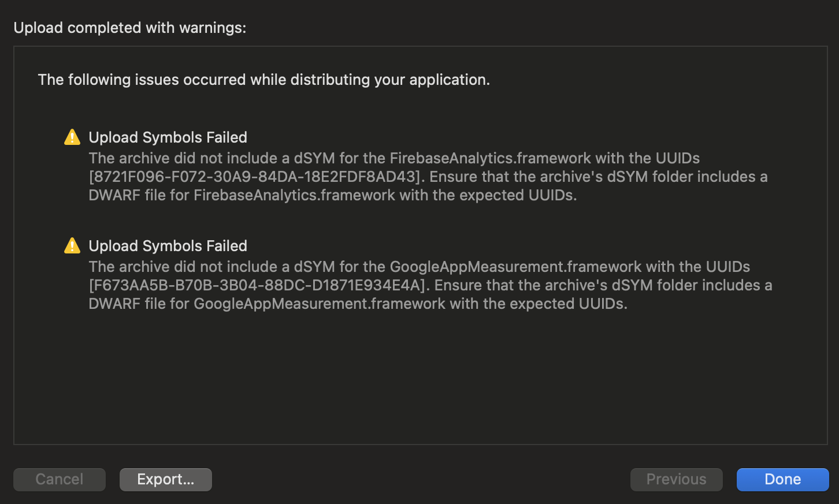The image size is (839, 504).
Task: Click the dimmed Cancel button
Action: point(60,479)
